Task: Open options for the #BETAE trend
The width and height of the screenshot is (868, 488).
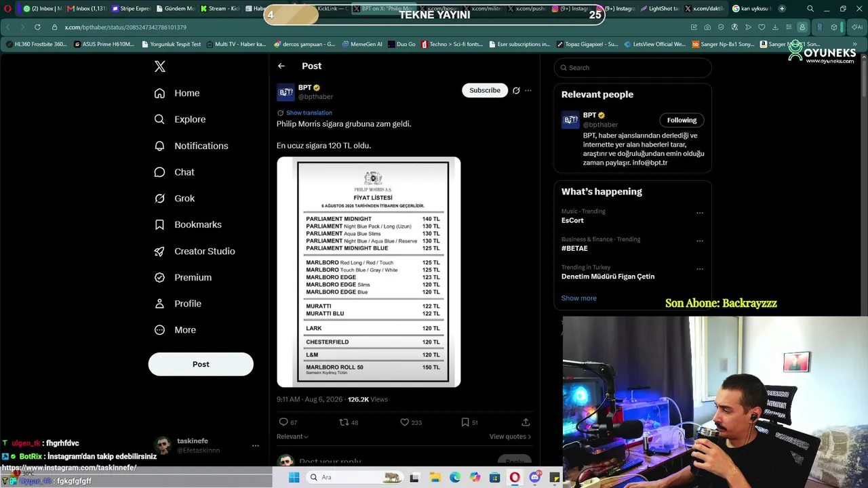Action: [700, 241]
